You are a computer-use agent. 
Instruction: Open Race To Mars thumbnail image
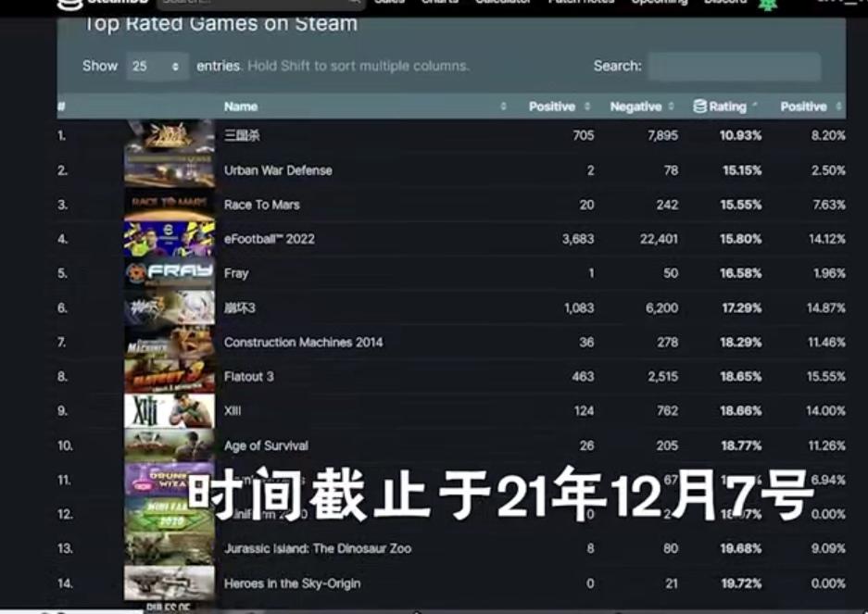tap(170, 205)
